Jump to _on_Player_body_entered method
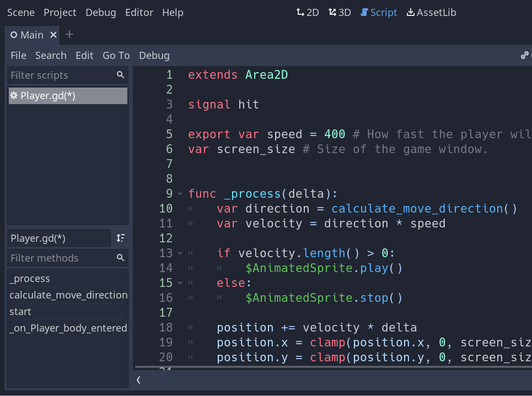Image resolution: width=532 pixels, height=396 pixels. pyautogui.click(x=68, y=328)
